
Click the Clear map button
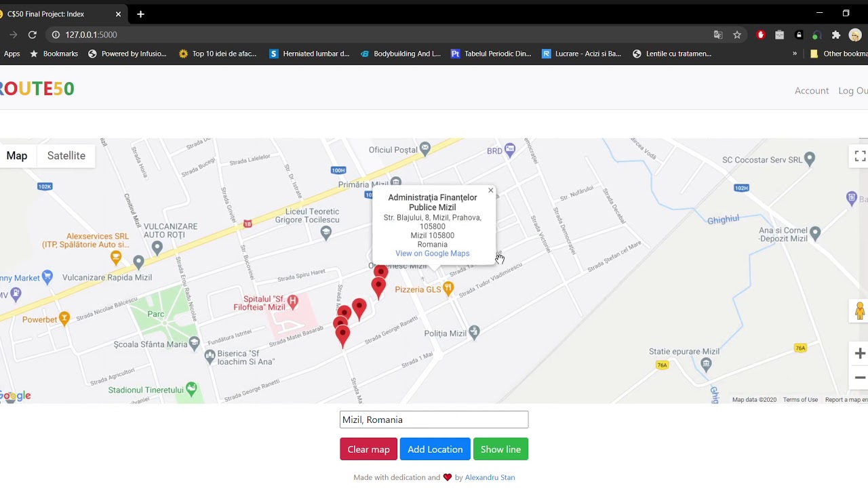[368, 449]
